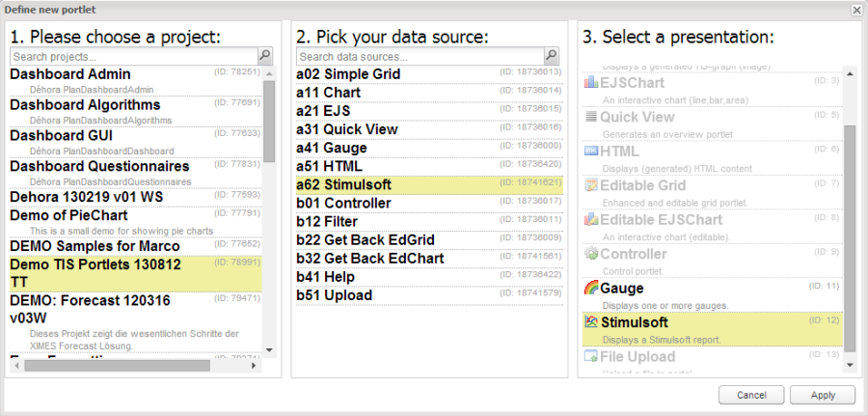The width and height of the screenshot is (868, 416).
Task: Pick the b22 Get Back EdGrid source
Action: click(x=429, y=239)
